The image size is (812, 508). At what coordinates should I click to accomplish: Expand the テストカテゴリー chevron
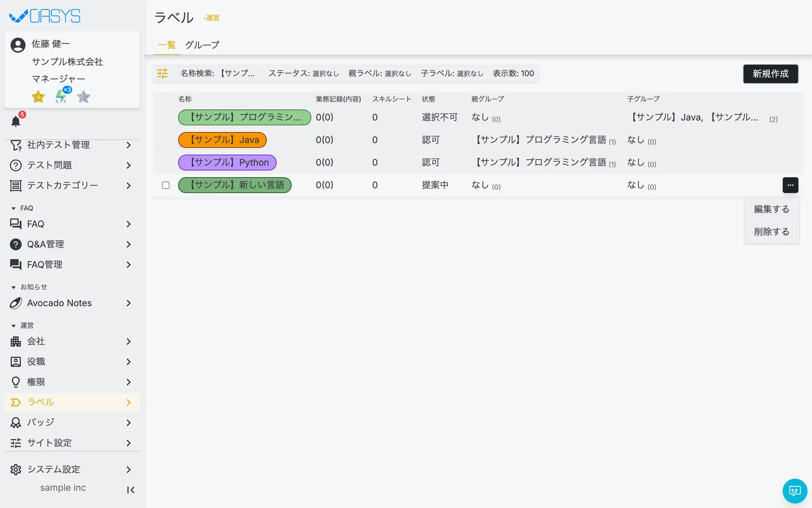[129, 186]
